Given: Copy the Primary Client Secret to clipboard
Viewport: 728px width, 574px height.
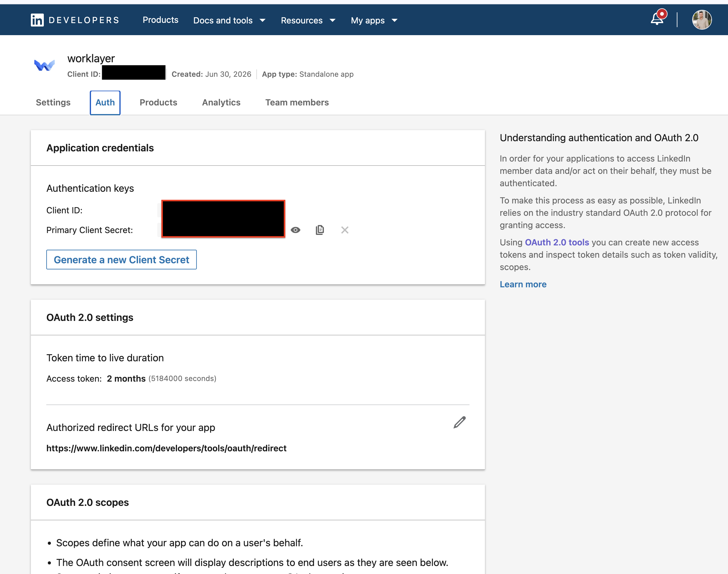Looking at the screenshot, I should 320,230.
